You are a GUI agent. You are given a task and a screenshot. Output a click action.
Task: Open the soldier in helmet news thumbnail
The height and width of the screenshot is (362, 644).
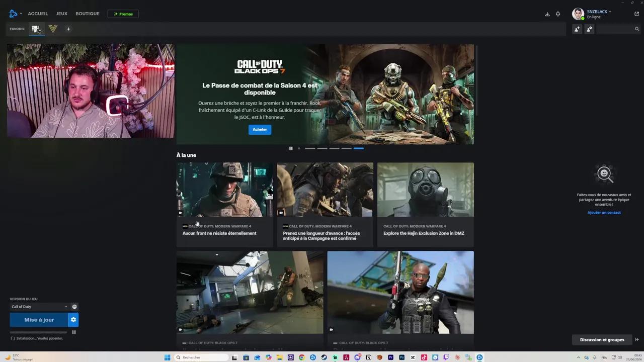225,190
